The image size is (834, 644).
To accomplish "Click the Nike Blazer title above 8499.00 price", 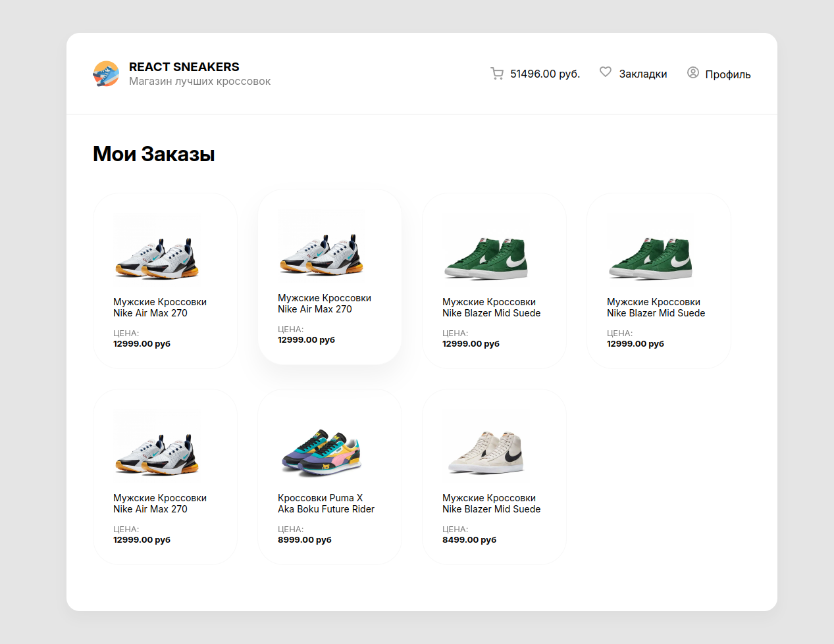I will point(491,503).
